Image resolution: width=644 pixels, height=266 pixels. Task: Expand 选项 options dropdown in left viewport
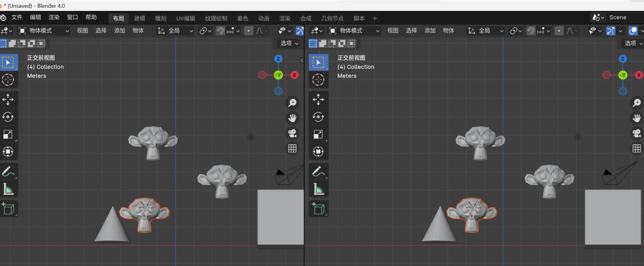tap(289, 43)
